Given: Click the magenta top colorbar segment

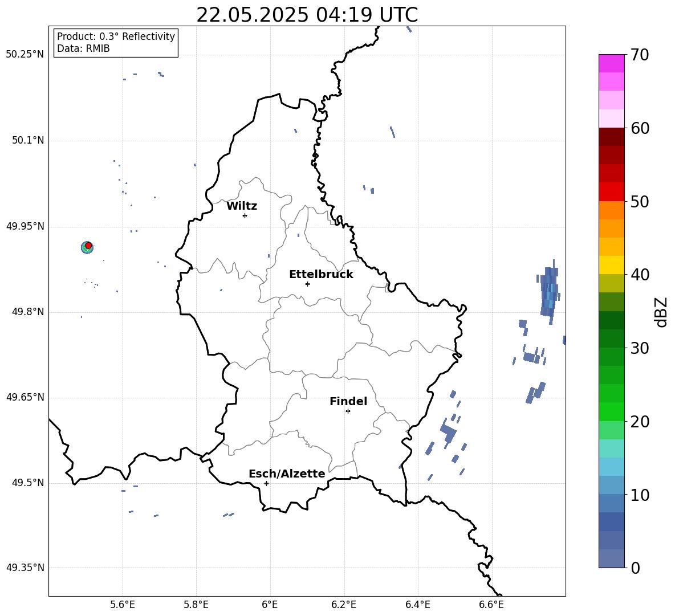Looking at the screenshot, I should [611, 64].
